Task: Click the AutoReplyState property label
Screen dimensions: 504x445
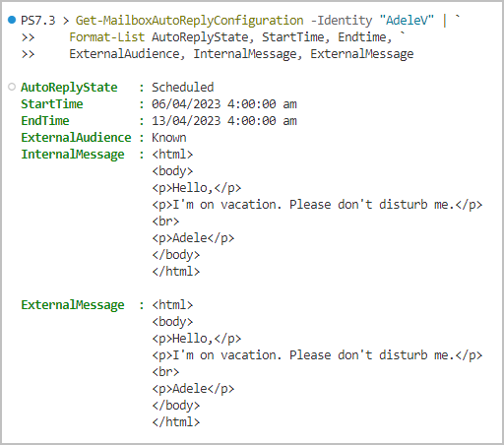Action: point(69,88)
